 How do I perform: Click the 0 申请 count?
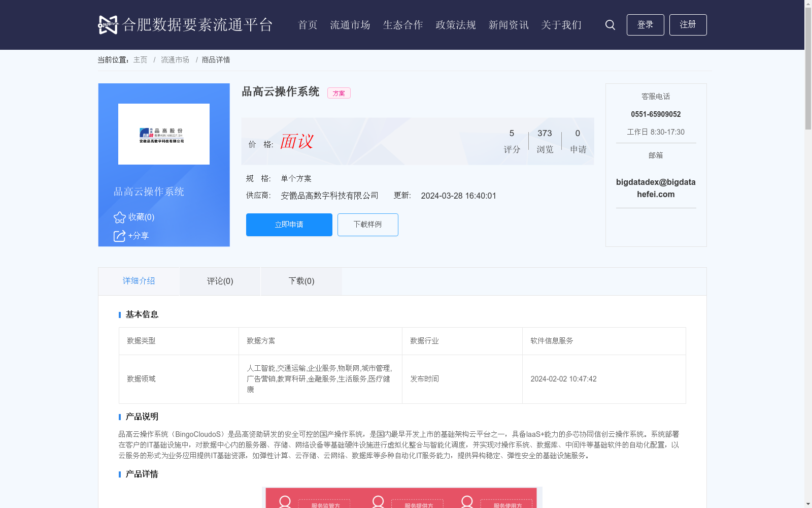click(578, 141)
